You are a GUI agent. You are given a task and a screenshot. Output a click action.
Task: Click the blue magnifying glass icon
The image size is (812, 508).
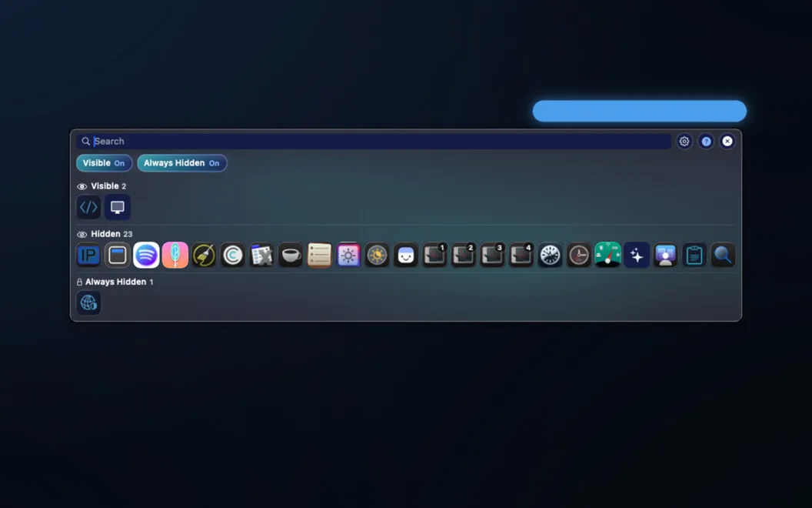[723, 255]
